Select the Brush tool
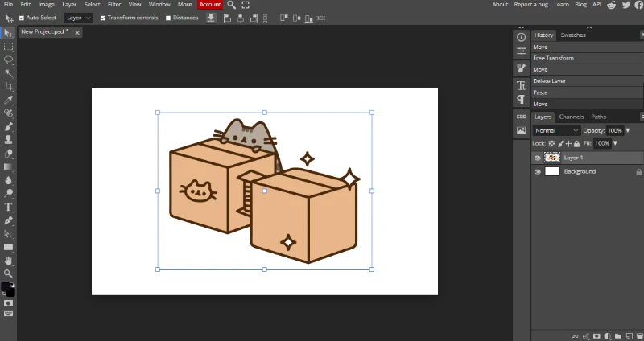Screen dimensions: 644x341 pyautogui.click(x=8, y=127)
